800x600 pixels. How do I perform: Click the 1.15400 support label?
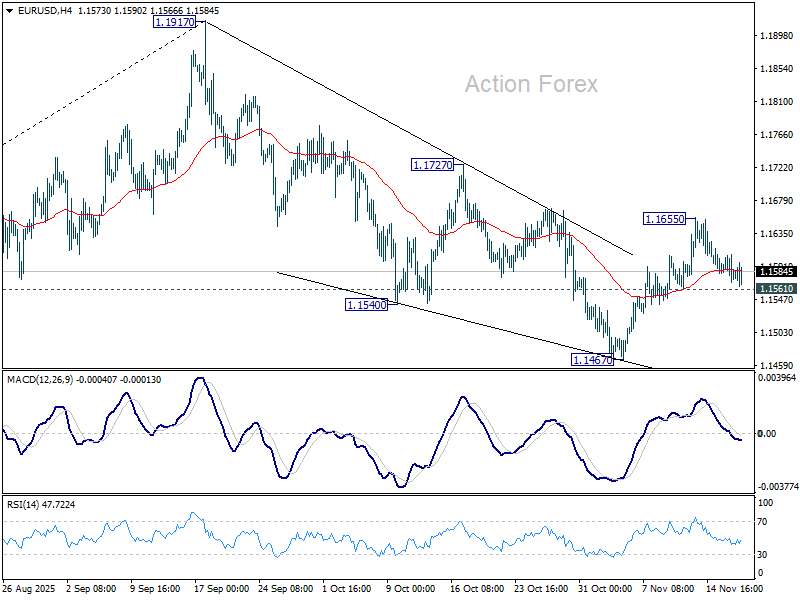pos(367,304)
